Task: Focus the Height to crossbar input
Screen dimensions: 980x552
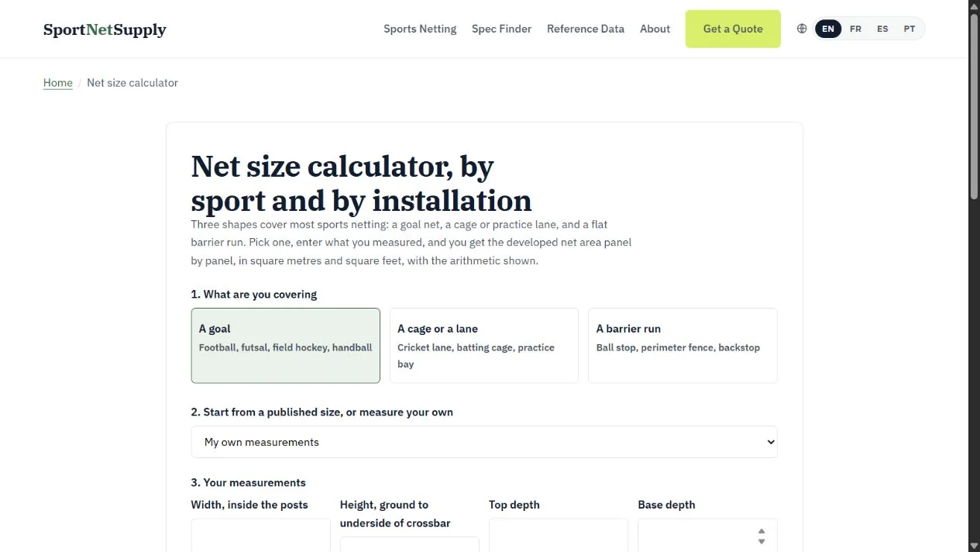Action: pyautogui.click(x=409, y=544)
